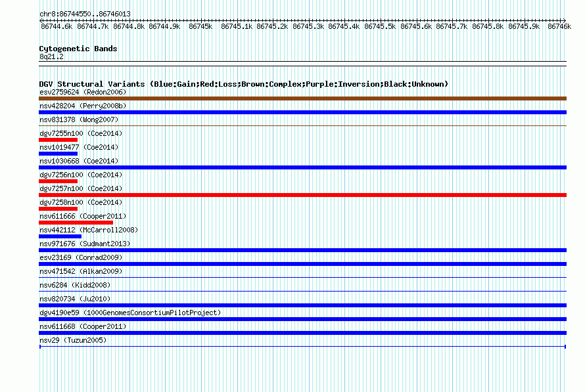Screen dimensions: 585x392
Task: Click the blue nsv428204 gain bar
Action: click(302, 112)
